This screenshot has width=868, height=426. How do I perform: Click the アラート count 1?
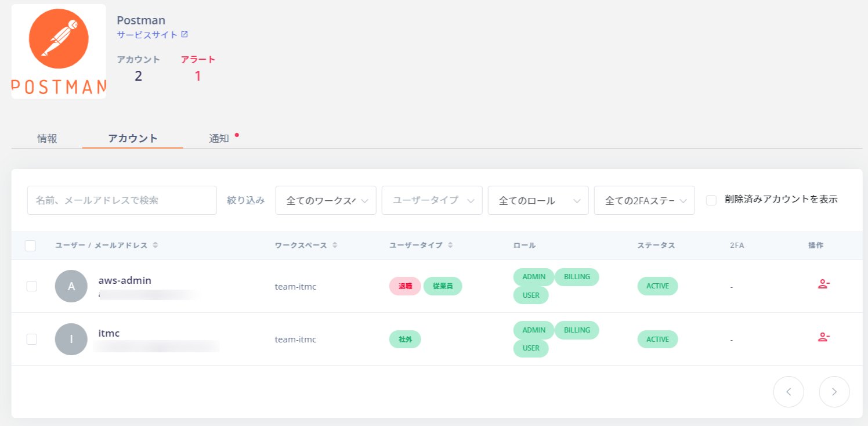(x=197, y=76)
